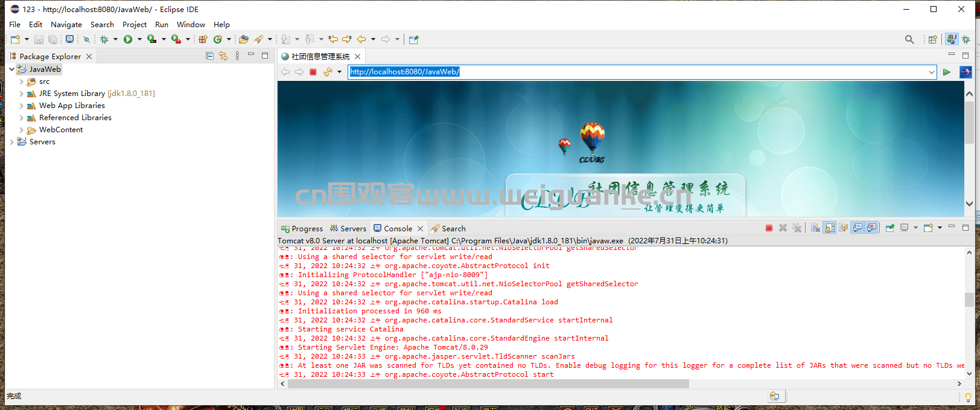Click the New Java Class icon

click(x=218, y=39)
